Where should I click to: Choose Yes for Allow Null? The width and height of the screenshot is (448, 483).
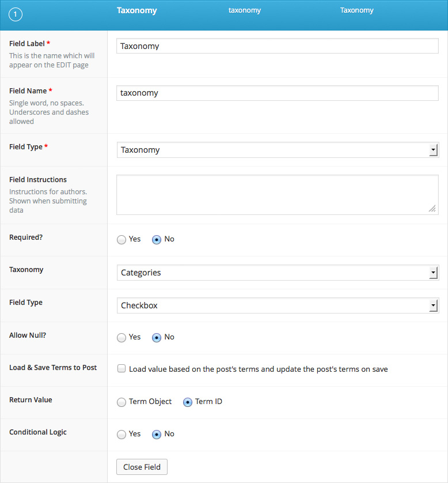click(x=122, y=337)
